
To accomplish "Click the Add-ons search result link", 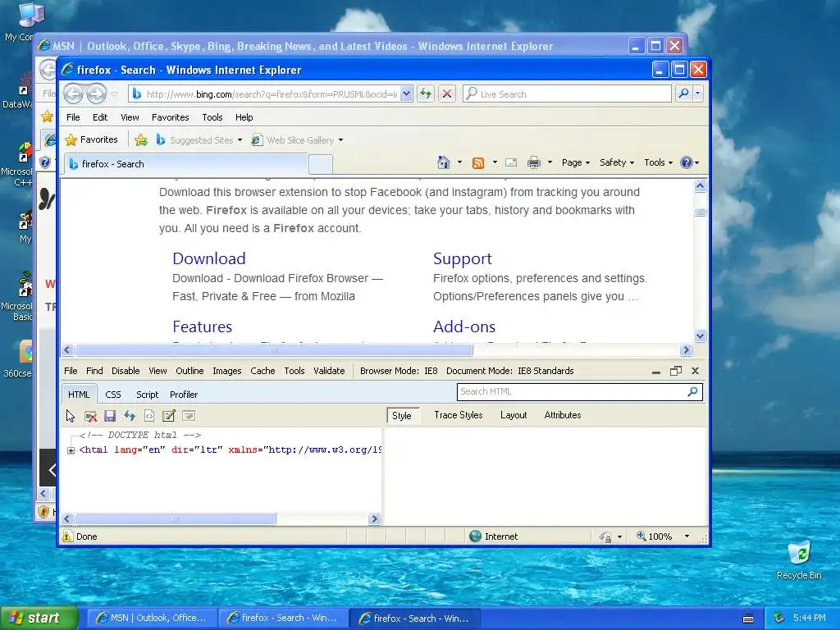I will [x=464, y=326].
